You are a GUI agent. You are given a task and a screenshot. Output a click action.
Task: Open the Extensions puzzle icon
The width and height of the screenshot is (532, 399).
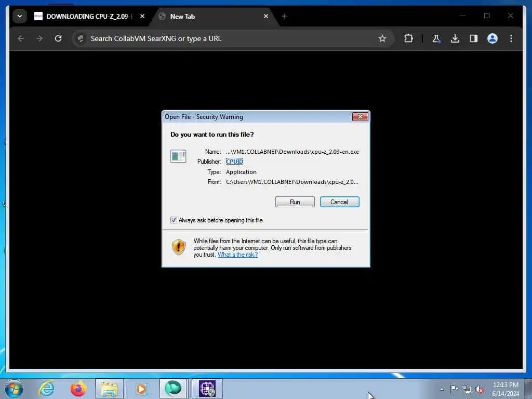click(408, 38)
